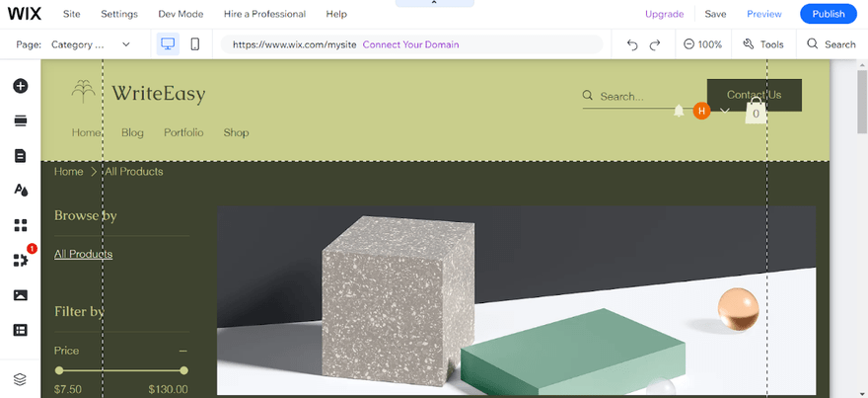Click the orange H member avatar
Screen dimensions: 868x398
pyautogui.click(x=701, y=111)
